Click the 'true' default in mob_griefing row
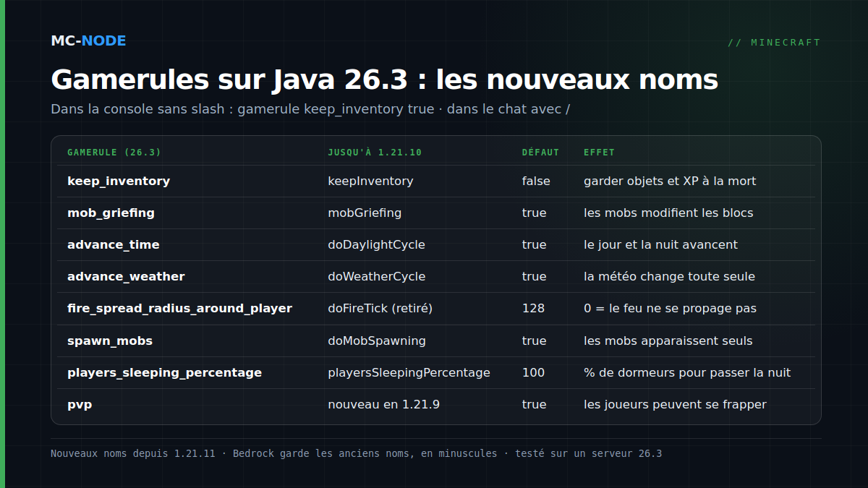868x488 pixels. (x=535, y=213)
